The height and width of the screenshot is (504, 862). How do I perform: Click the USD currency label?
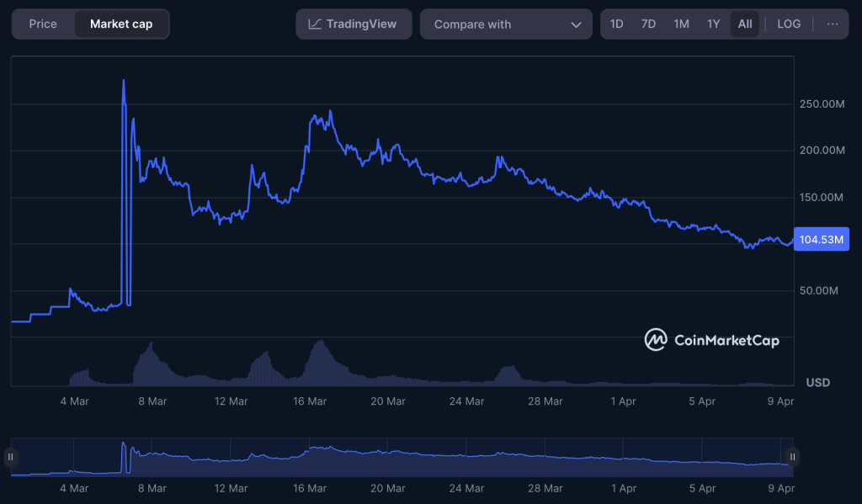click(816, 383)
